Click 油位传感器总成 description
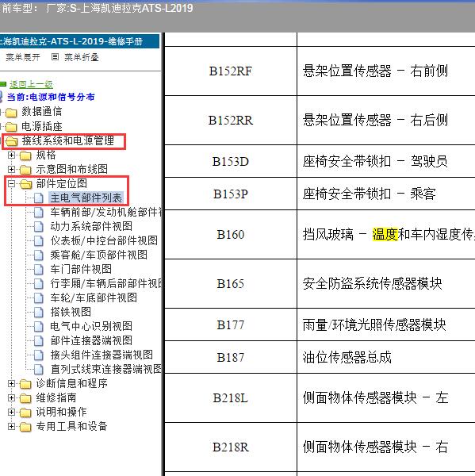The width and height of the screenshot is (475, 476). pos(347,357)
